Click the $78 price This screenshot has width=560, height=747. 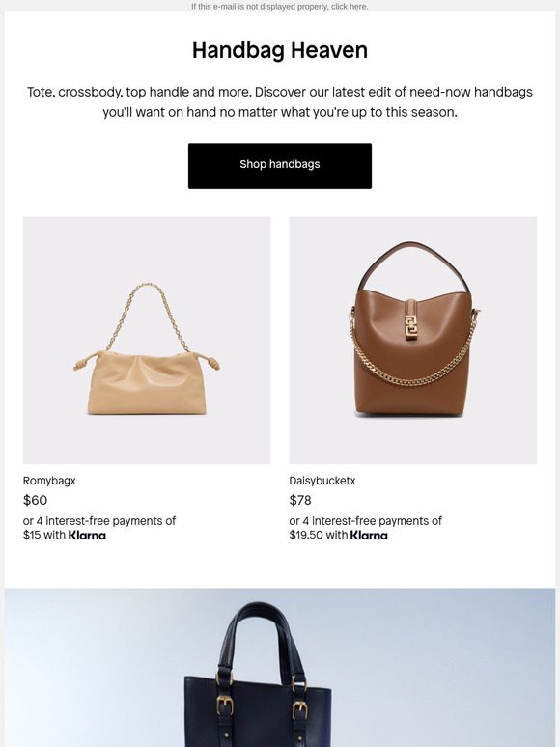point(300,500)
